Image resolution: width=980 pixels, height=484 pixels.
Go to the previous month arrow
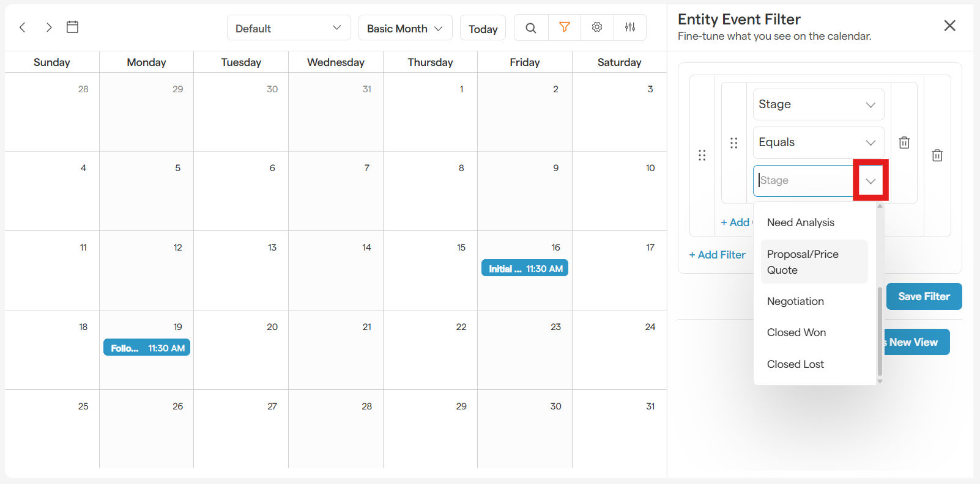point(23,28)
